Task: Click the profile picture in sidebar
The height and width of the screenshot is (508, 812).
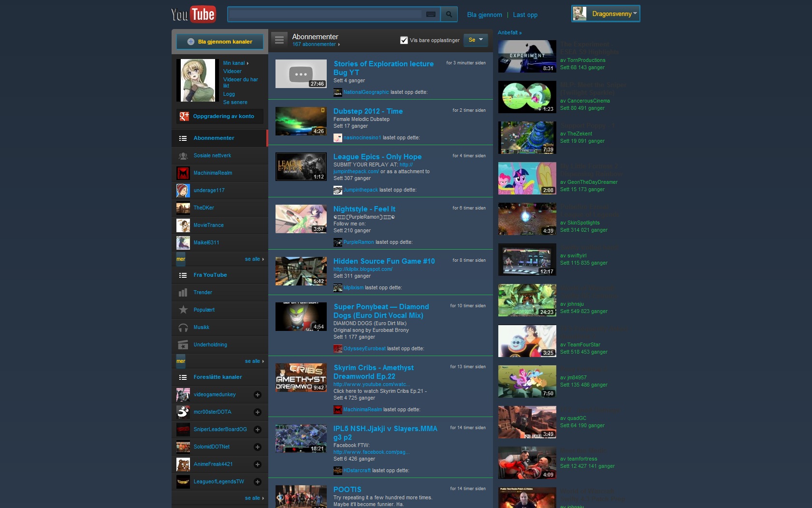Action: pyautogui.click(x=198, y=80)
